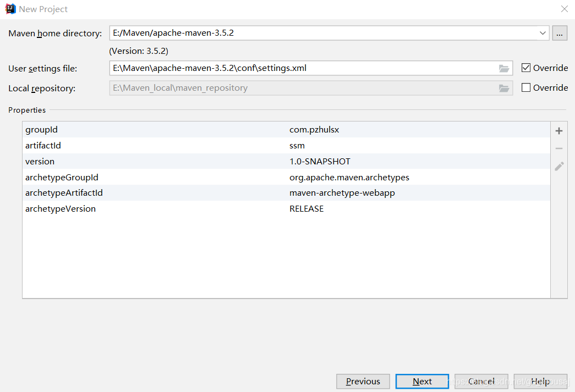The width and height of the screenshot is (575, 392).
Task: Expand the Maven home directory dropdown
Action: [543, 33]
